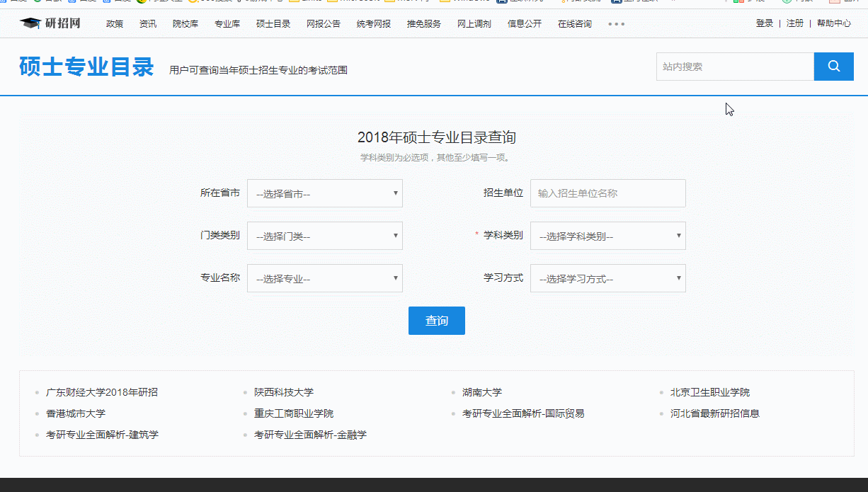
Task: Open the 帮助中心 help center link
Action: (x=834, y=23)
